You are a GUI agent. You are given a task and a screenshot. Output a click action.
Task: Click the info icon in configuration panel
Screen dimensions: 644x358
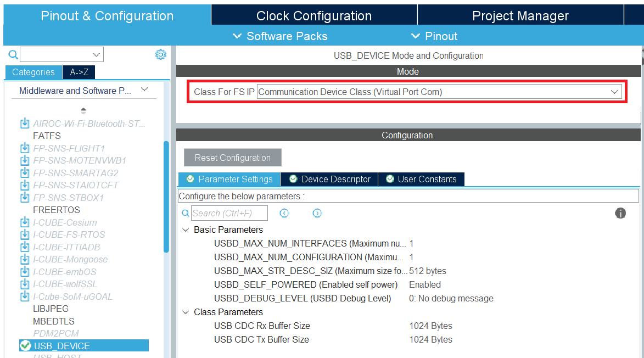[620, 213]
